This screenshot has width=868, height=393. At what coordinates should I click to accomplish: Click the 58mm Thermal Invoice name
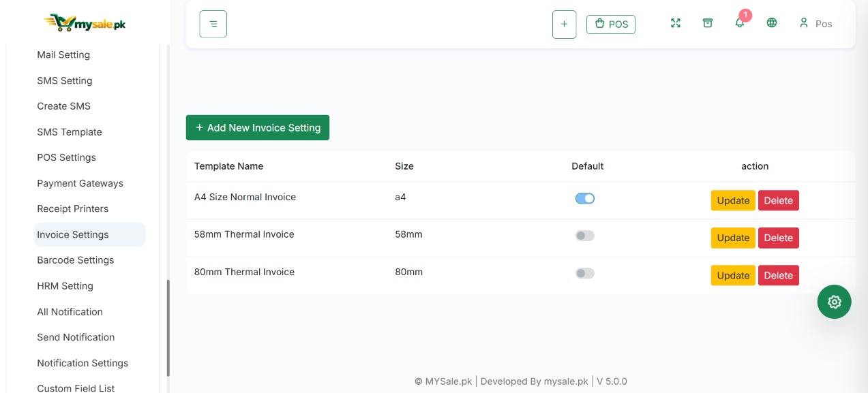tap(244, 234)
